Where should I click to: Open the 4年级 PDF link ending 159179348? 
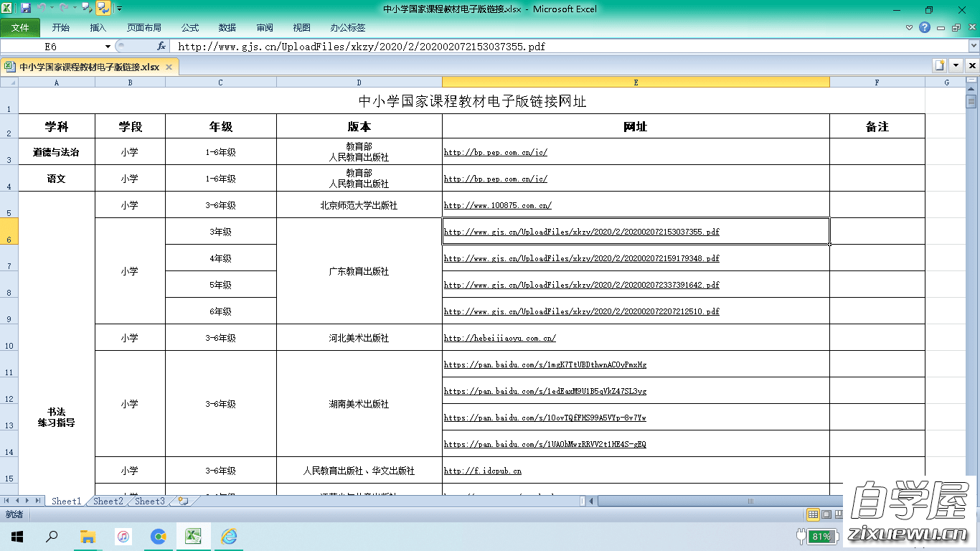pos(582,258)
